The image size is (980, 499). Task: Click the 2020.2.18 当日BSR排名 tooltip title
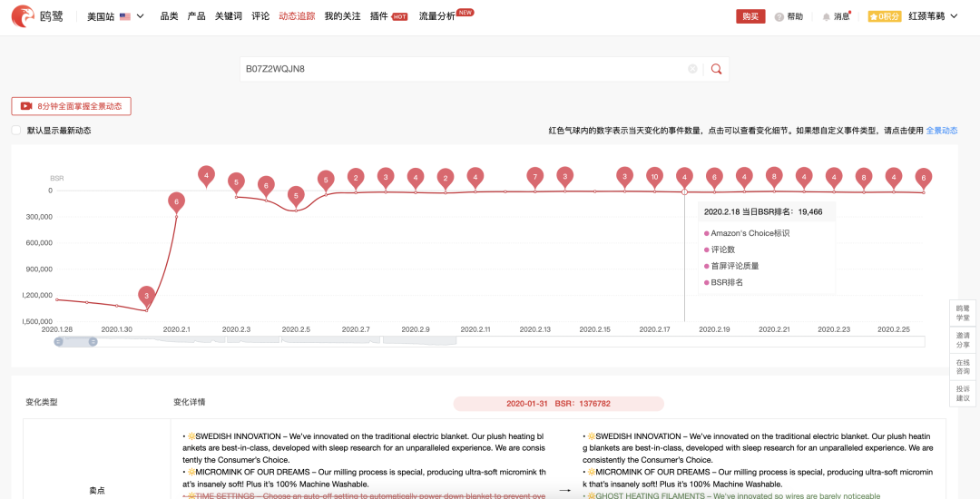pos(763,211)
